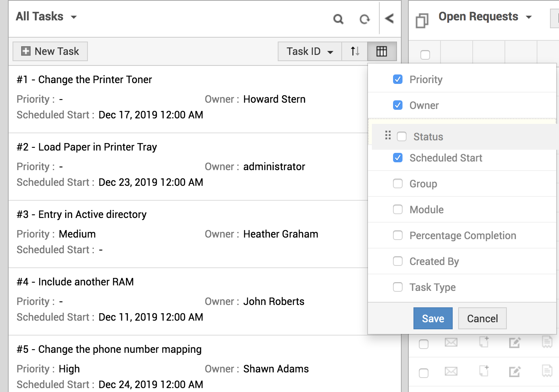Click the add-note page icon in upper request row
The height and width of the screenshot is (392, 559).
click(x=484, y=342)
